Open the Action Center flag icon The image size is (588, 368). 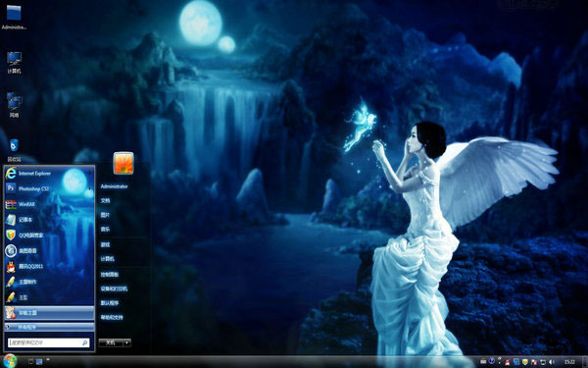534,361
